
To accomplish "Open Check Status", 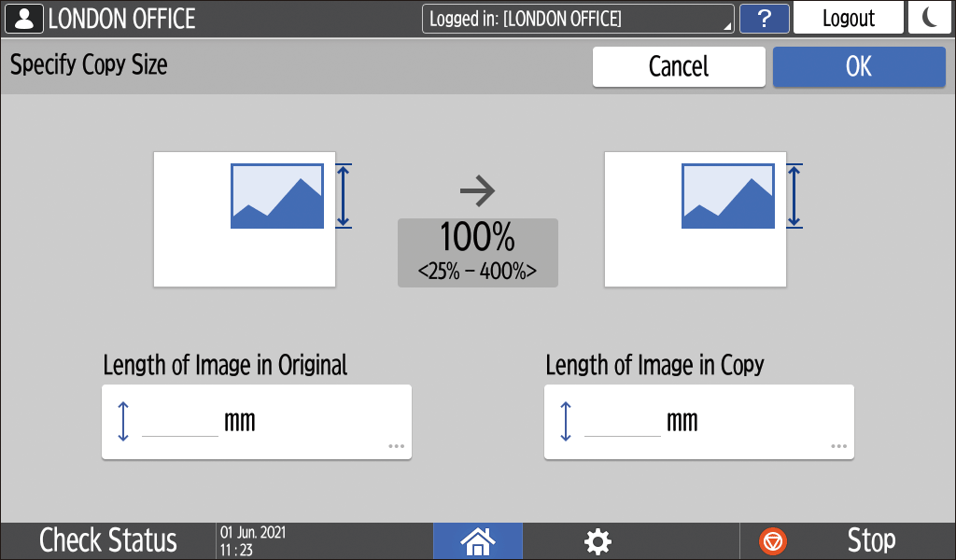I will coord(107,540).
